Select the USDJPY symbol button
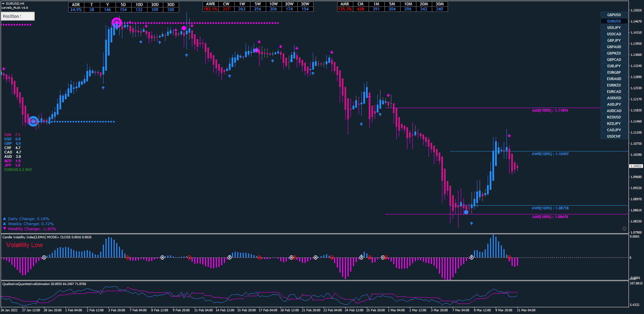This screenshot has width=644, height=314. point(614,28)
